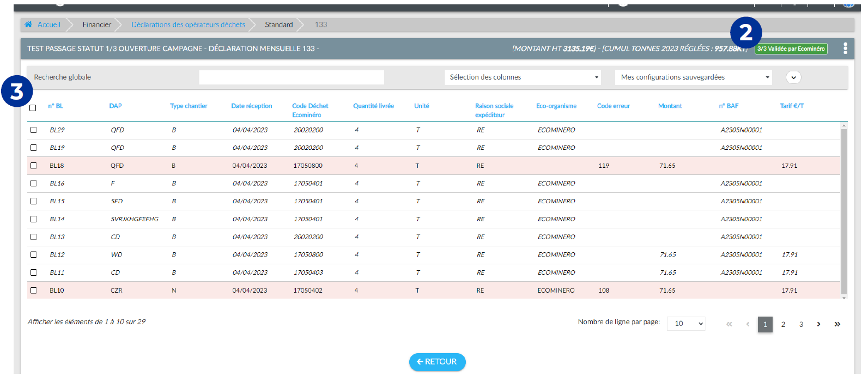Tick the checkbox for BL10
This screenshot has height=382, width=868.
pos(34,290)
